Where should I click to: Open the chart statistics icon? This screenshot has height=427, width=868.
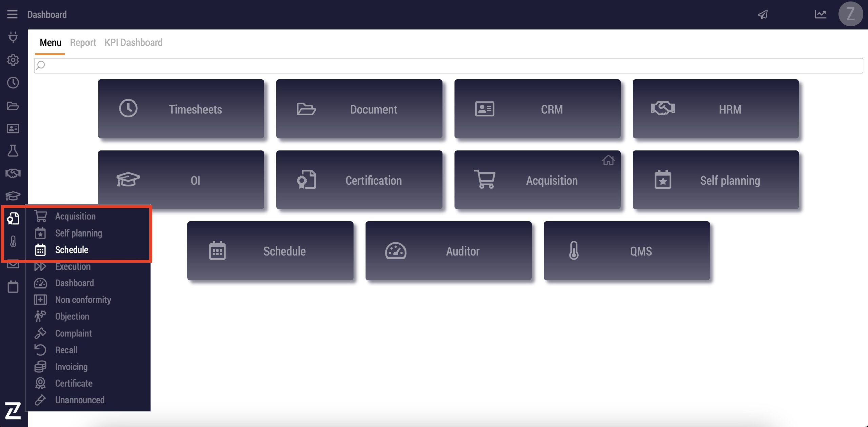tap(821, 14)
